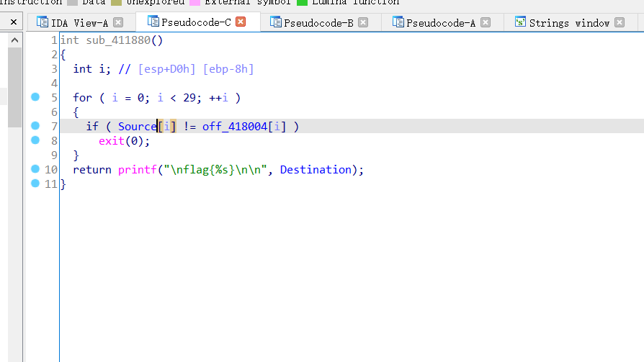Screen dimensions: 644x362
Task: Click off_418004 reference on line 7
Action: pyautogui.click(x=235, y=127)
